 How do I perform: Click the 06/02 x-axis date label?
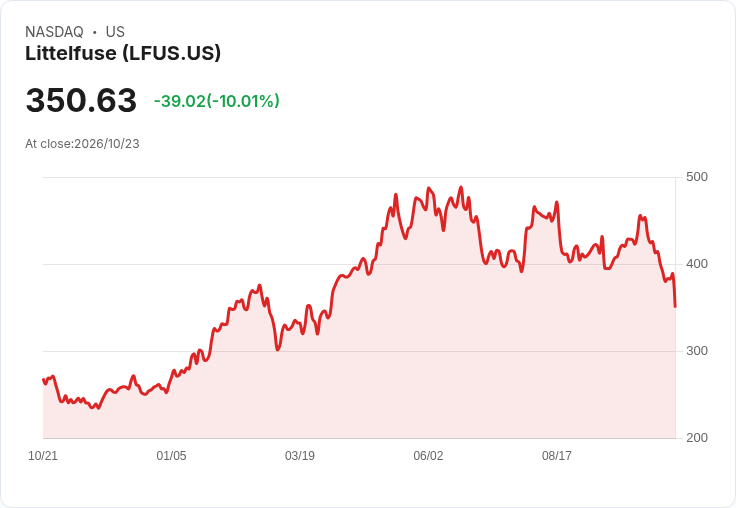(428, 455)
